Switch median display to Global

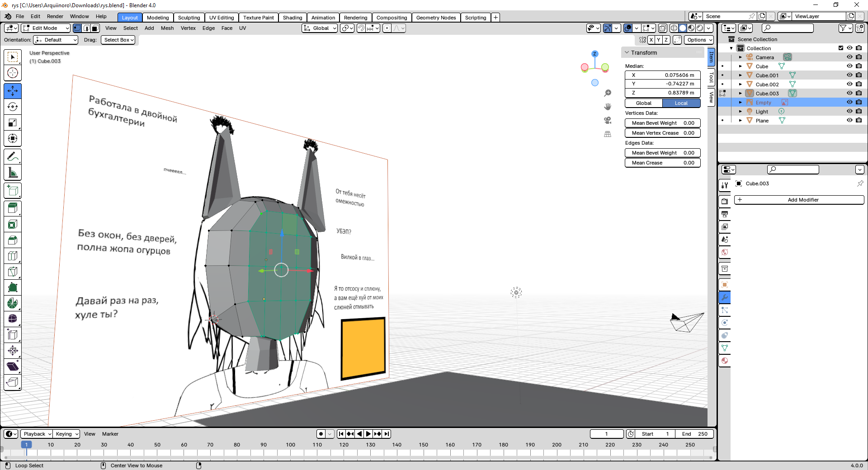click(643, 103)
